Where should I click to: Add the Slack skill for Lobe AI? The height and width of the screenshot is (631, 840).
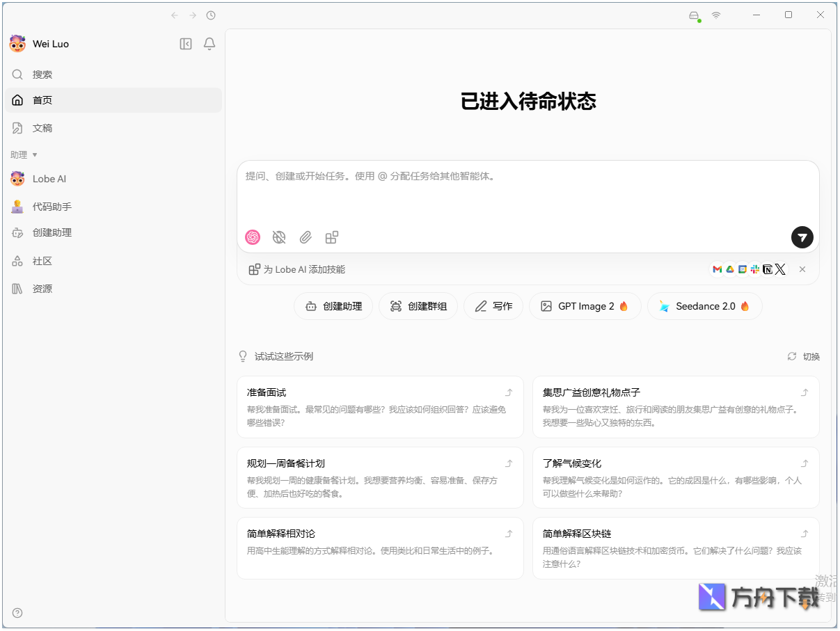pos(754,269)
